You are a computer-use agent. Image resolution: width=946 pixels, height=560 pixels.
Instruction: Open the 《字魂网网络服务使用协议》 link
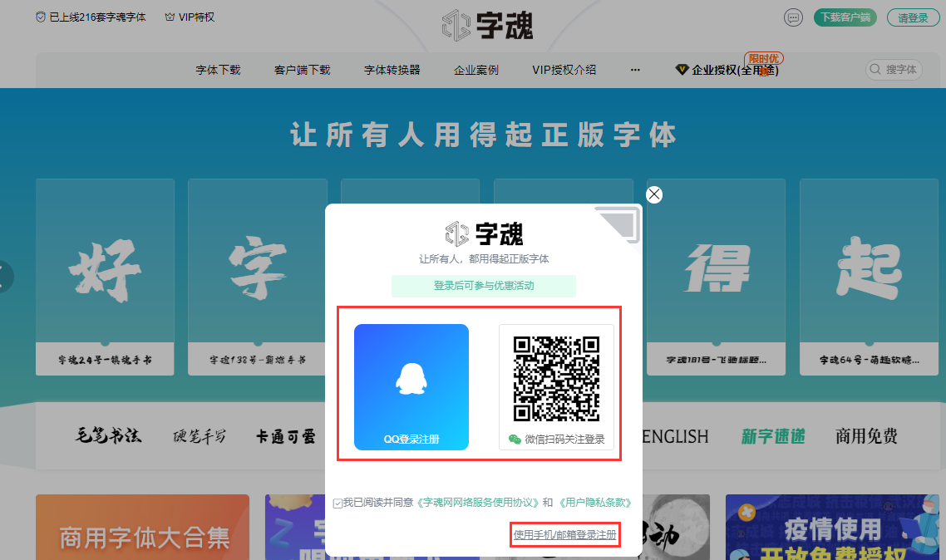pos(478,503)
